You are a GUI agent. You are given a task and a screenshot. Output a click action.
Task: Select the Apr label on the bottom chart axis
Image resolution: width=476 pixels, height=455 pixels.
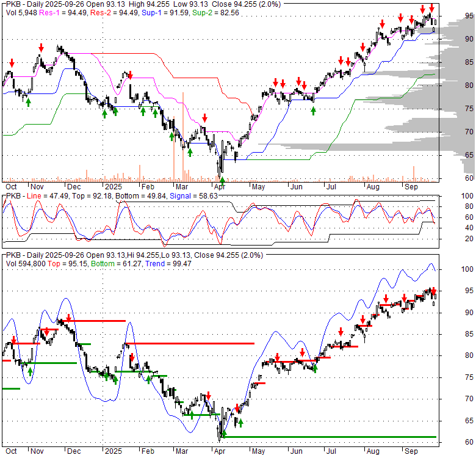[220, 451]
